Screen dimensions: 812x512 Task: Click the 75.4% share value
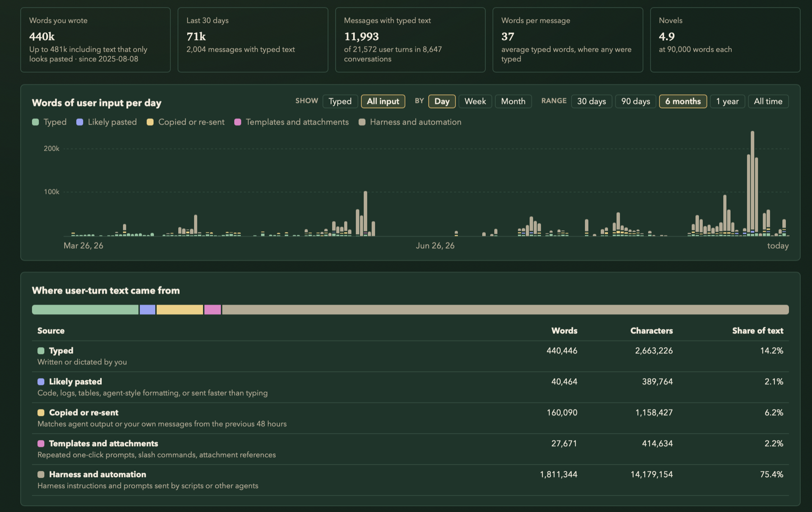tap(771, 474)
